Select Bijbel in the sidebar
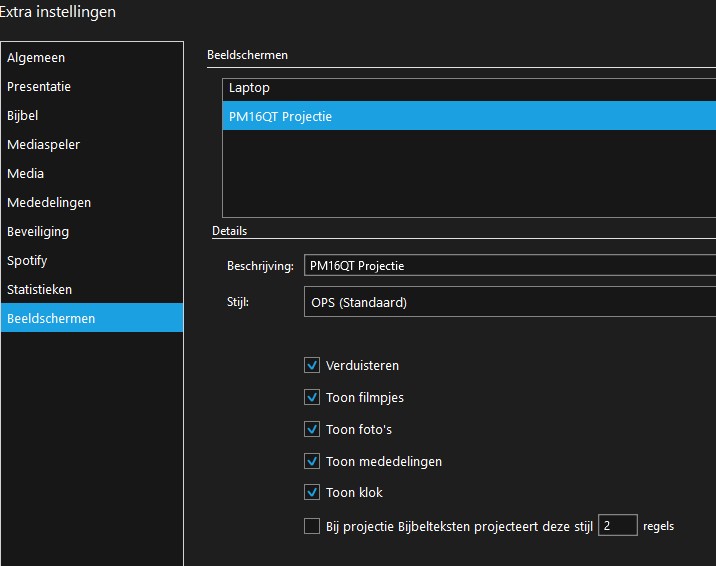Viewport: 716px width, 566px height. (x=22, y=116)
